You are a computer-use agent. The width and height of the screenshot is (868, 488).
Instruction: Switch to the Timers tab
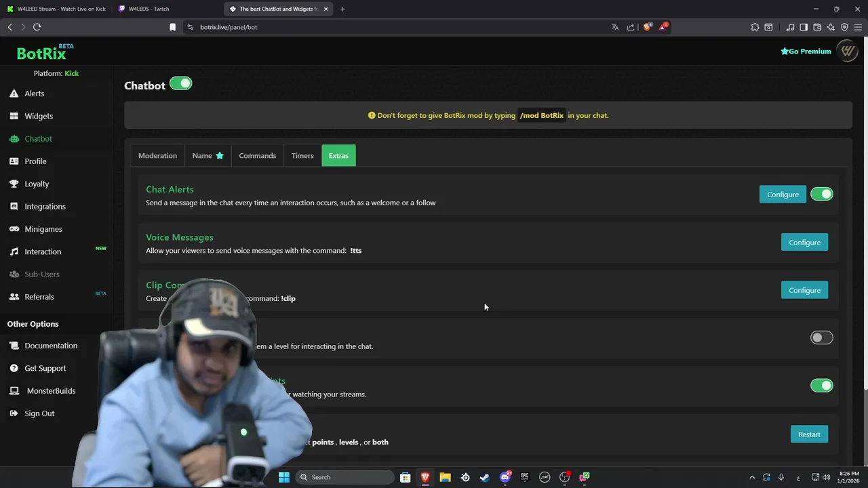pyautogui.click(x=302, y=156)
